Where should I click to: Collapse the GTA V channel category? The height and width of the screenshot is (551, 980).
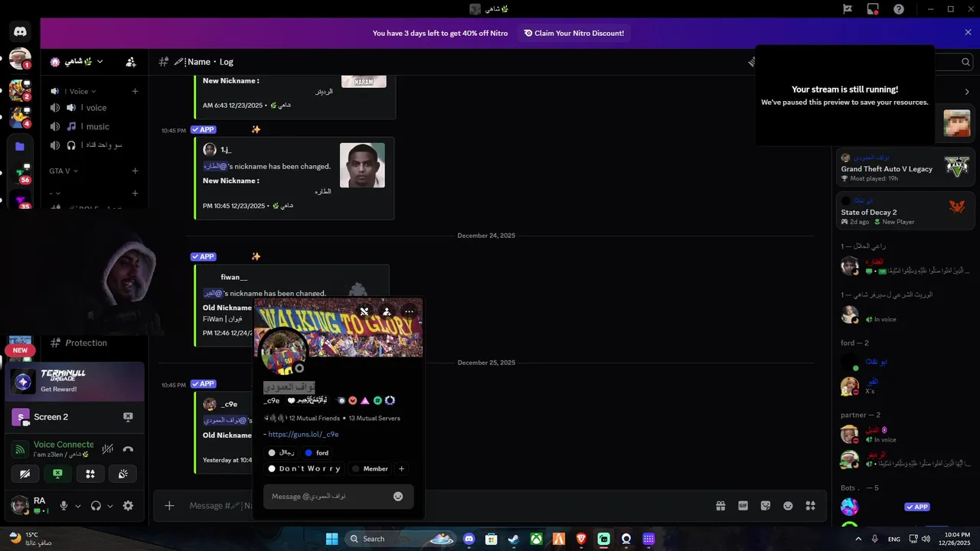(63, 171)
